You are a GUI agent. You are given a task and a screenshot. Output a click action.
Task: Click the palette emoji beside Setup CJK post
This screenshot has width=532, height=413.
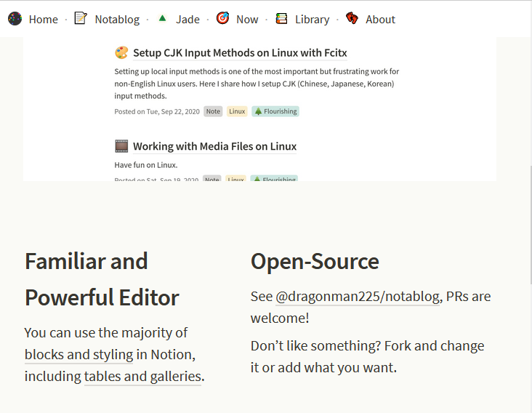pyautogui.click(x=121, y=52)
